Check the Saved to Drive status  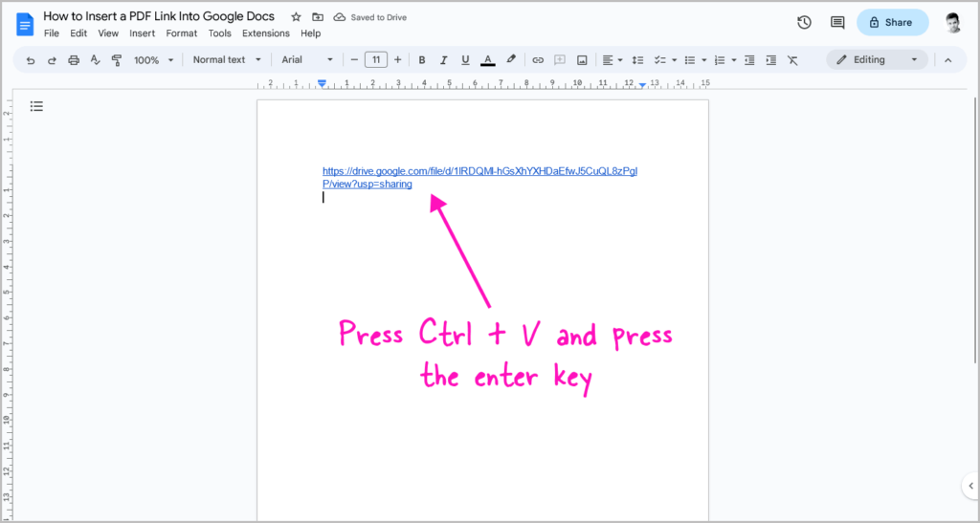(370, 17)
